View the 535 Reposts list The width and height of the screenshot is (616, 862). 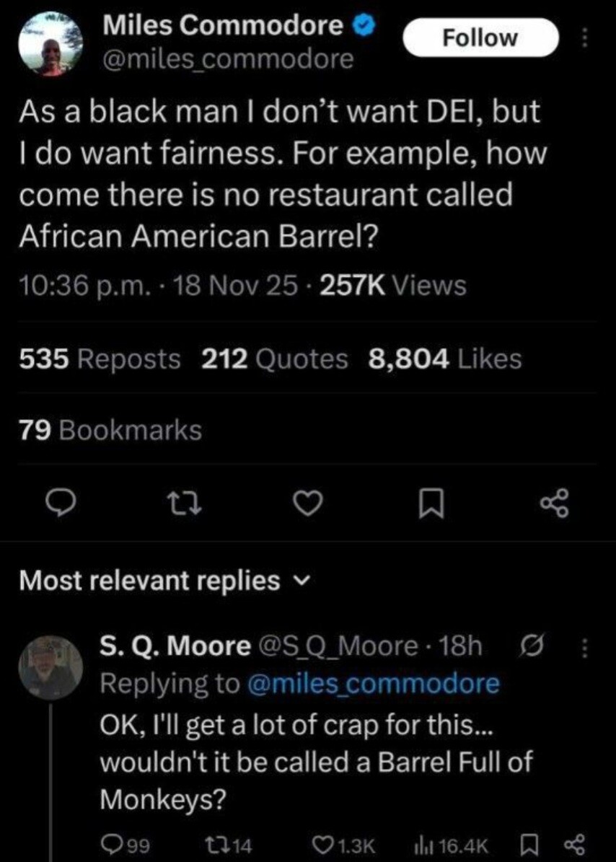coord(100,358)
